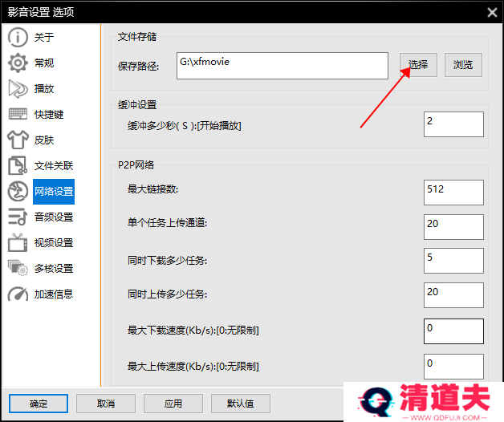This screenshot has height=422, width=504.
Task: Close the settings dialog window
Action: point(491,11)
